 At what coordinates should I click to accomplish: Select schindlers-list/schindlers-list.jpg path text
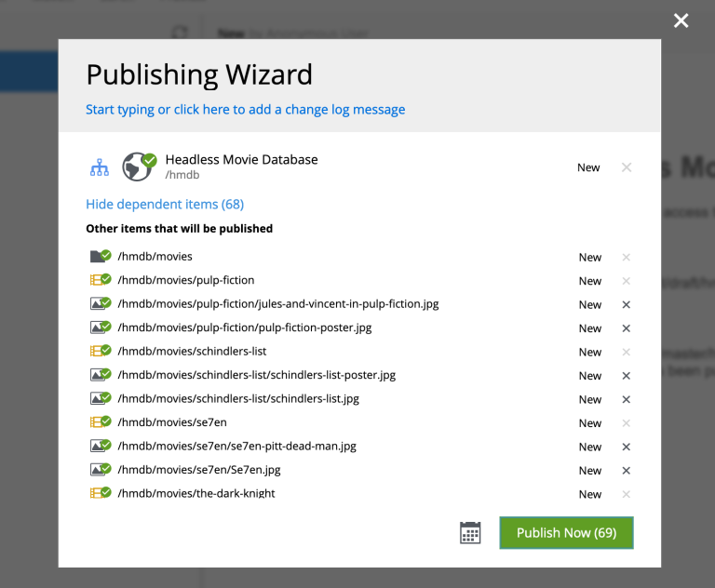pyautogui.click(x=238, y=398)
